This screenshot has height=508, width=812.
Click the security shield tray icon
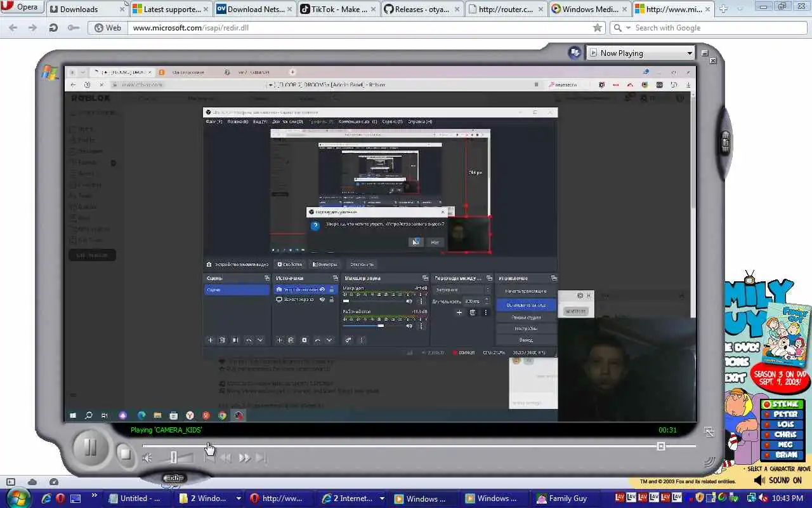(700, 498)
